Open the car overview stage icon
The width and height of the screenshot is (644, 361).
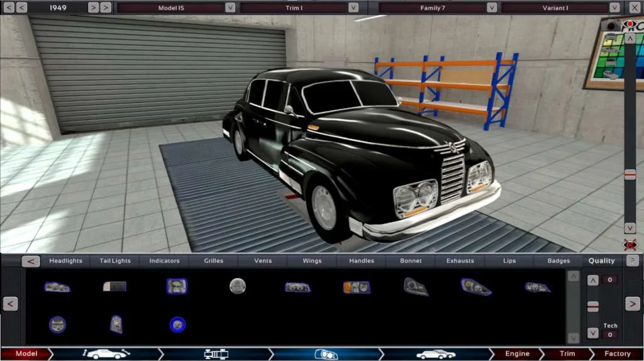point(436,354)
